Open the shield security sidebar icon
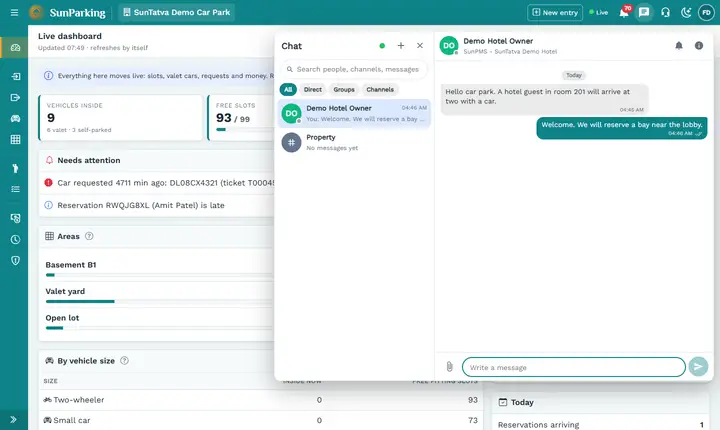The width and height of the screenshot is (720, 430). point(15,260)
